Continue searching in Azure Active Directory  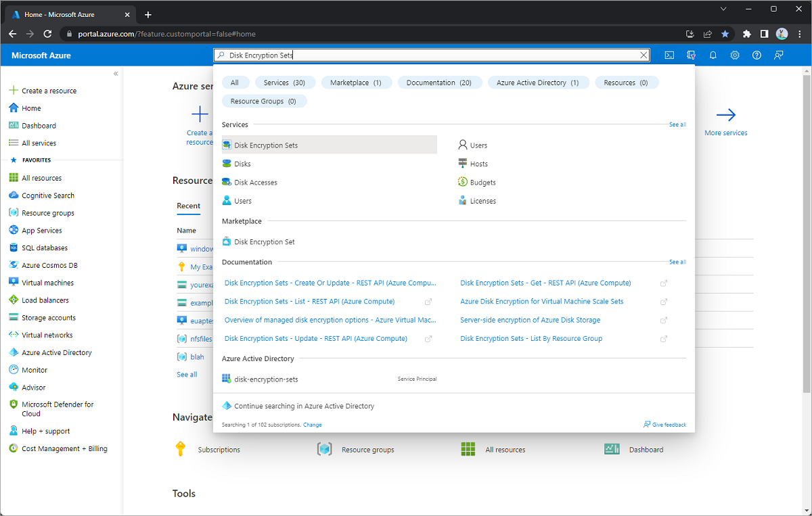304,406
